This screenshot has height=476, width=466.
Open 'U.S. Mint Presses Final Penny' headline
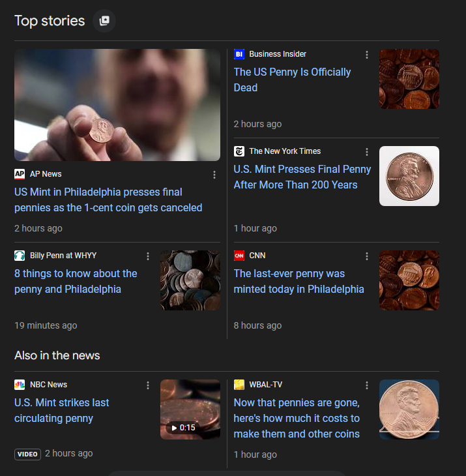click(x=302, y=177)
